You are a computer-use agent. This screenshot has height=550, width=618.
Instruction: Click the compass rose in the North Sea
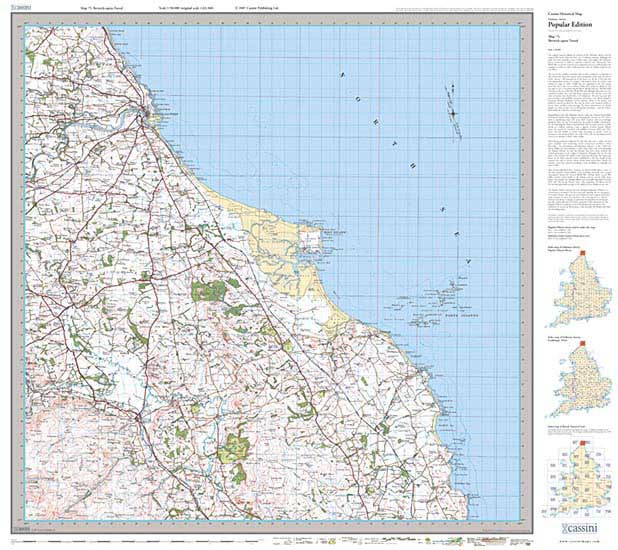453,111
